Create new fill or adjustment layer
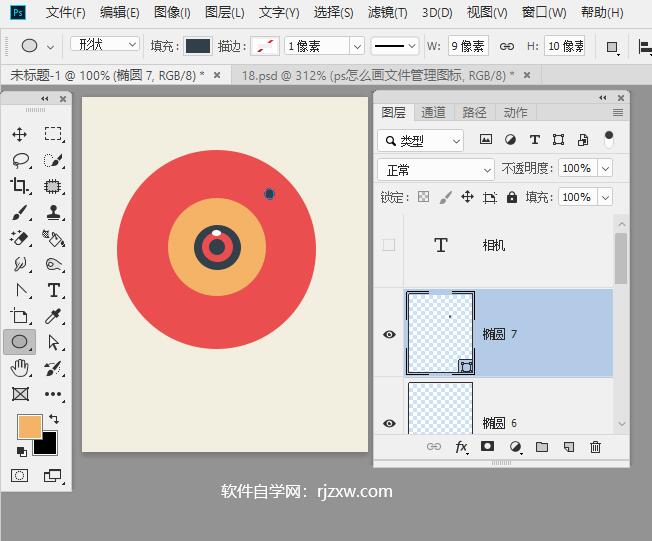This screenshot has width=652, height=541. pyautogui.click(x=515, y=447)
